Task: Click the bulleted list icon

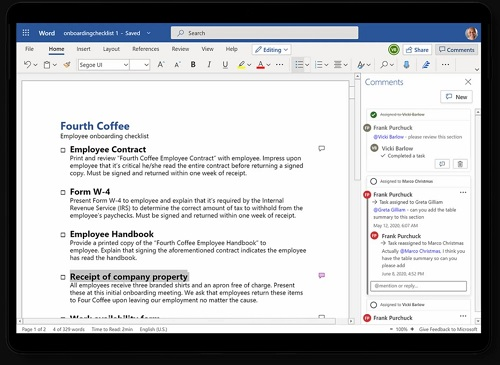Action: point(299,64)
